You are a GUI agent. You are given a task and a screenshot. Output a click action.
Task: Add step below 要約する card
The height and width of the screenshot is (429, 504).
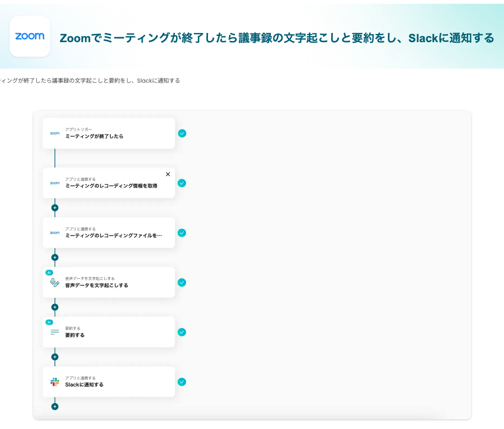coord(55,357)
